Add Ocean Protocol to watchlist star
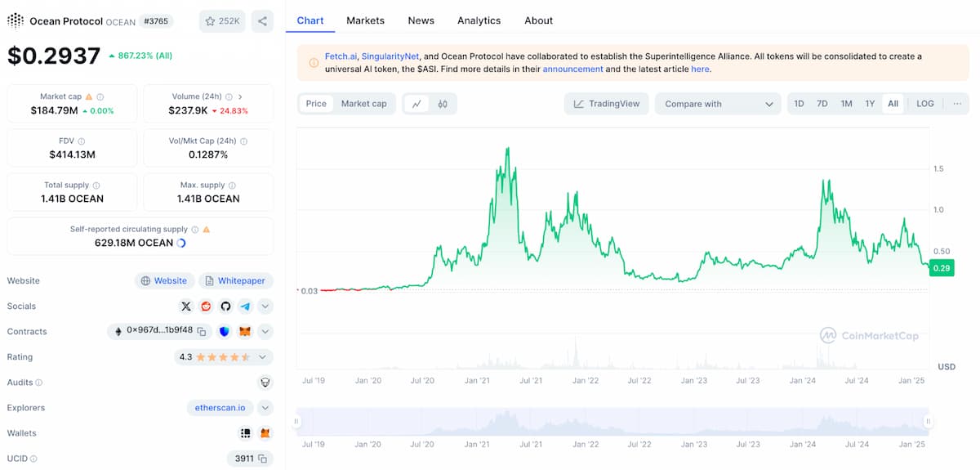 tap(222, 21)
